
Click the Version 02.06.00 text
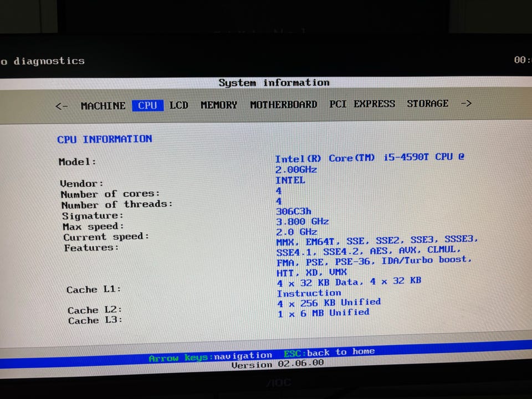coord(278,364)
